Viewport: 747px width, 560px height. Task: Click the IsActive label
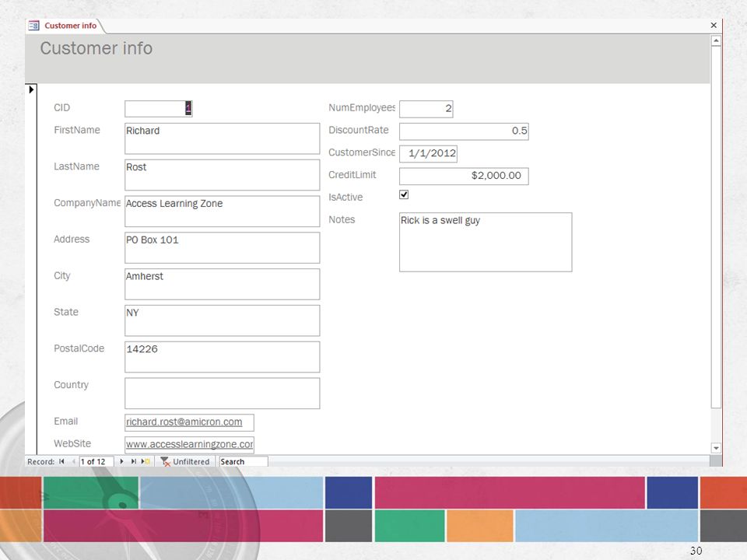point(345,197)
